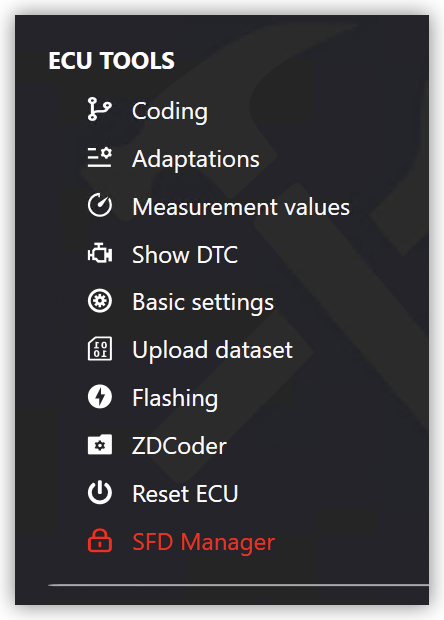Select the Measurement values gauge icon
This screenshot has height=620, width=444.
point(100,205)
